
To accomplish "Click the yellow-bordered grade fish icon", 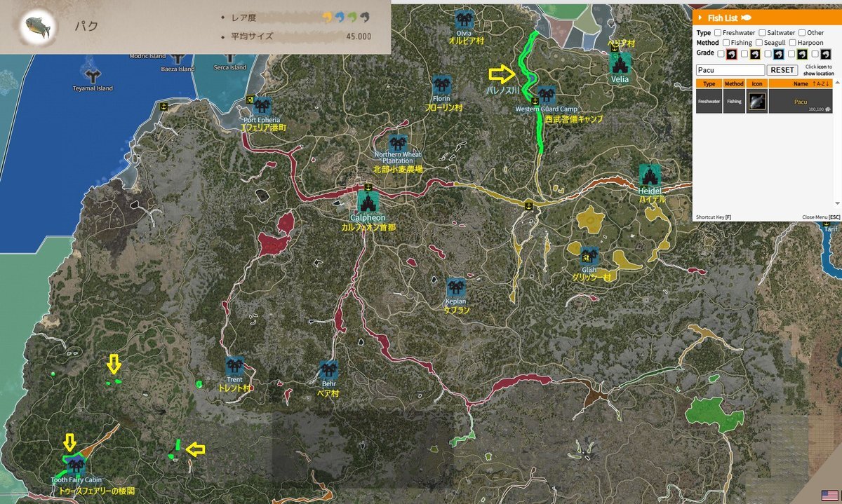I will click(x=755, y=53).
